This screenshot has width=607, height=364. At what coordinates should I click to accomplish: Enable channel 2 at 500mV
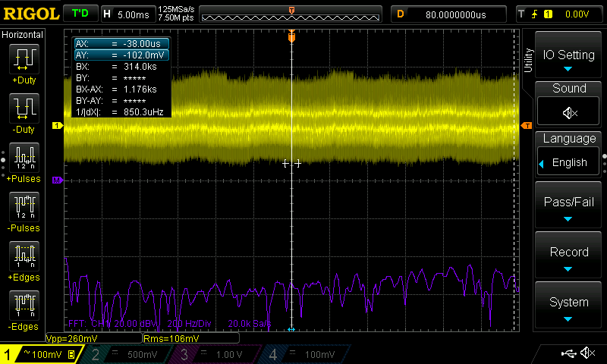click(125, 354)
